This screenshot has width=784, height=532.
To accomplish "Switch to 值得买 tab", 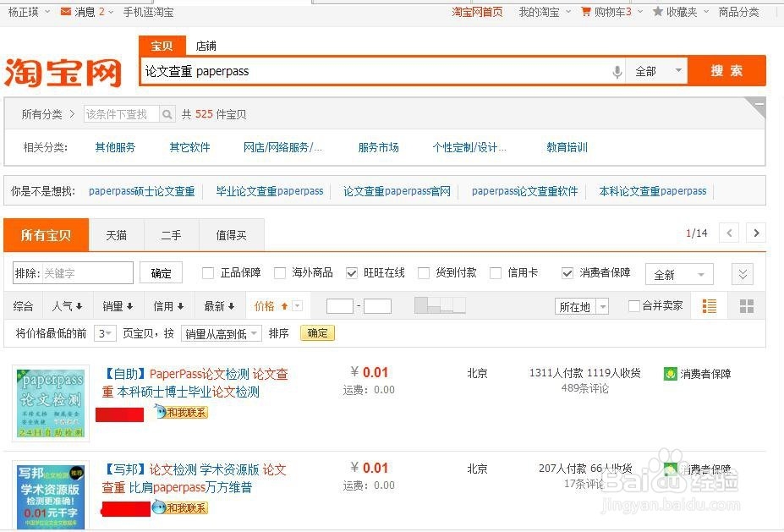I will [232, 235].
